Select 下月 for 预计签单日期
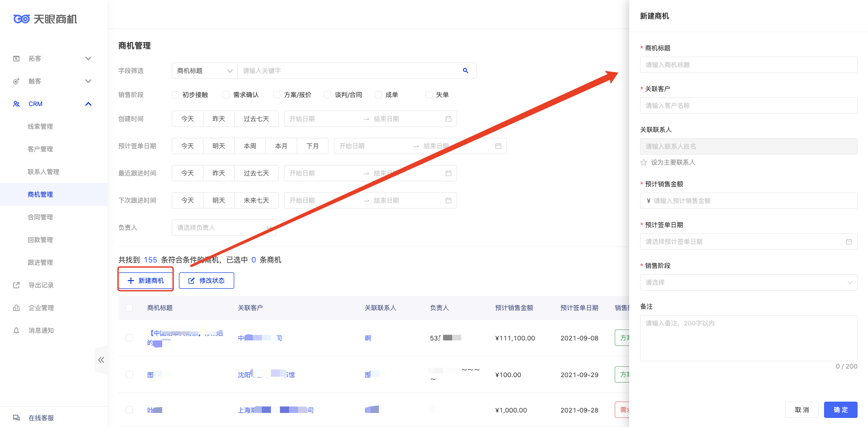The height and width of the screenshot is (427, 868). 313,146
